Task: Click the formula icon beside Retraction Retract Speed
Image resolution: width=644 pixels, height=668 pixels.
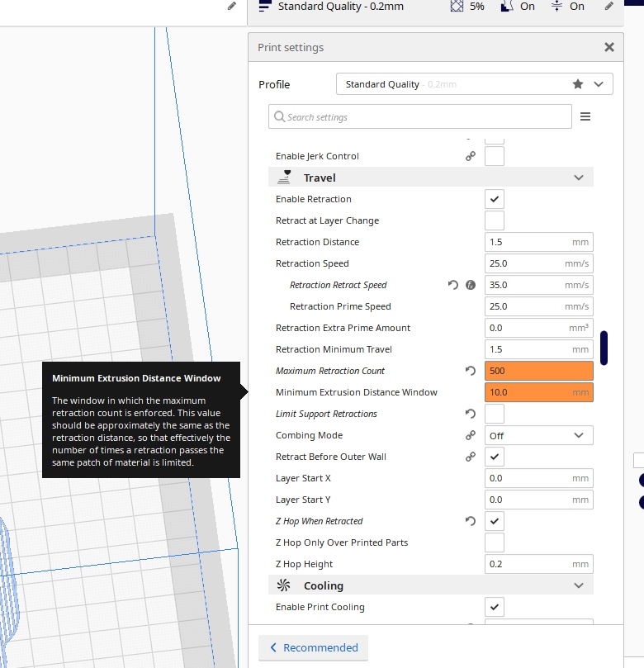Action: coord(471,286)
